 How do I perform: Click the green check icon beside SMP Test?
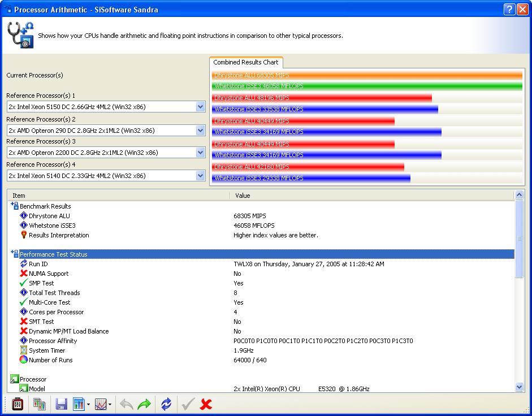23,283
